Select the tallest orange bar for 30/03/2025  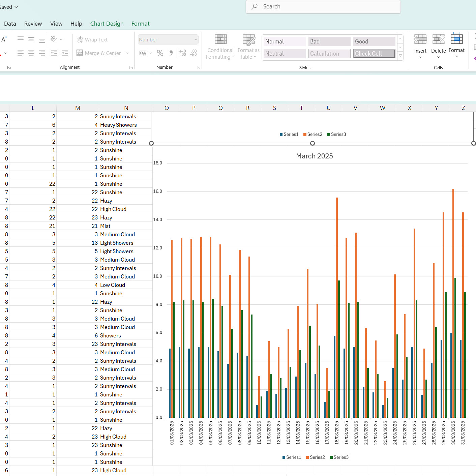tap(453, 303)
